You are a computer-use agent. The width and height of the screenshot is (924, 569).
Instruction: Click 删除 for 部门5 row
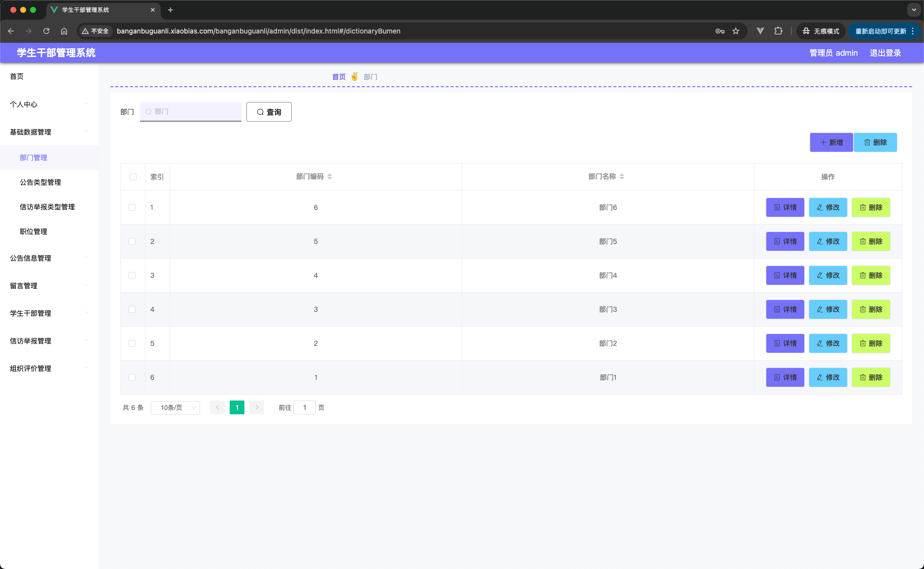click(x=871, y=241)
